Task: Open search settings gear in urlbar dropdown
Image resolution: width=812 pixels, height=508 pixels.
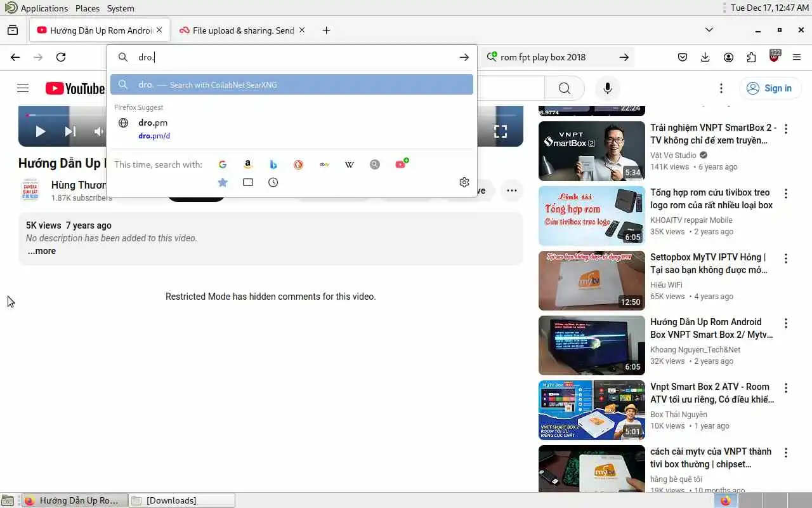Action: pos(464,182)
